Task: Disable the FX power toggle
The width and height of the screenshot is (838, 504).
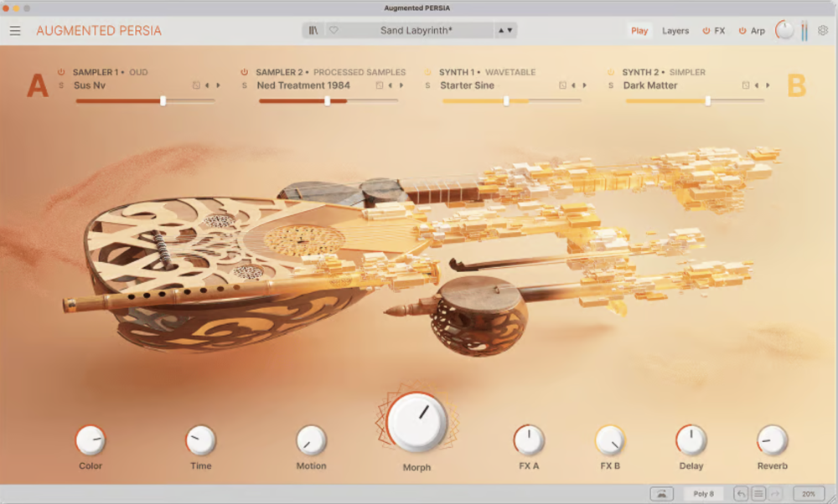Action: 706,31
